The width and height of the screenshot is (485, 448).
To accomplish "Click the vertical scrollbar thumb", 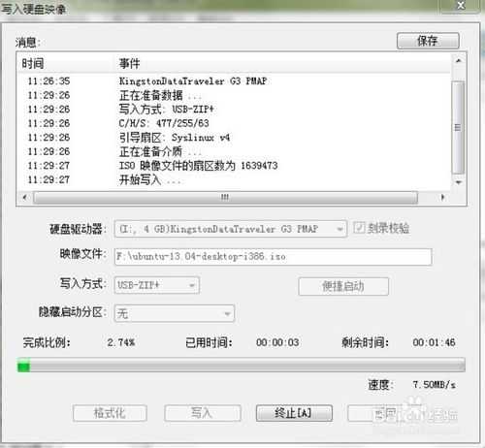I will [458, 127].
